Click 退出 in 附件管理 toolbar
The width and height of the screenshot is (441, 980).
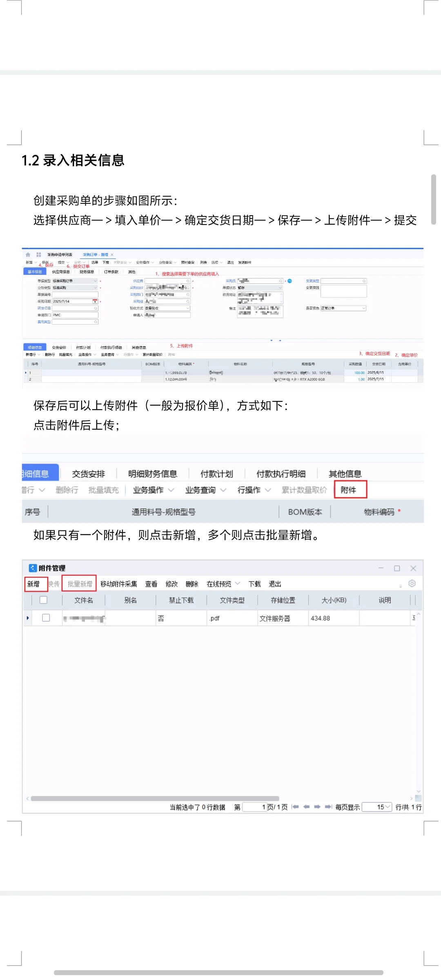coord(275,584)
